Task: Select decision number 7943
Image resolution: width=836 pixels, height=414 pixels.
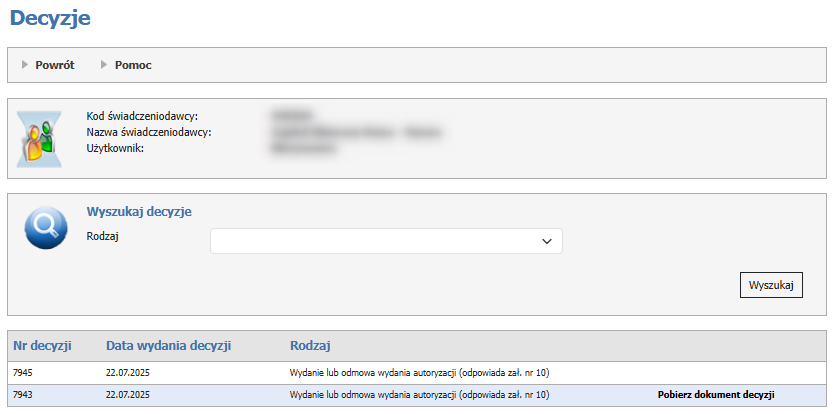Action: point(23,395)
